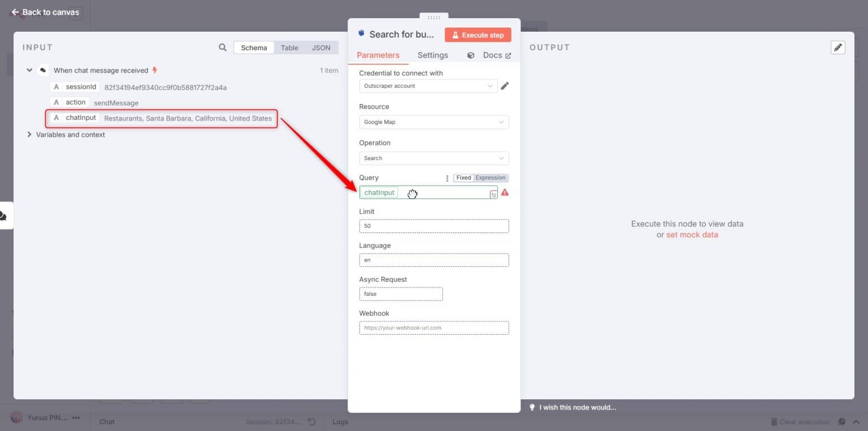This screenshot has height=431, width=868.
Task: Click the pencil icon in the OUTPUT panel
Action: click(838, 47)
